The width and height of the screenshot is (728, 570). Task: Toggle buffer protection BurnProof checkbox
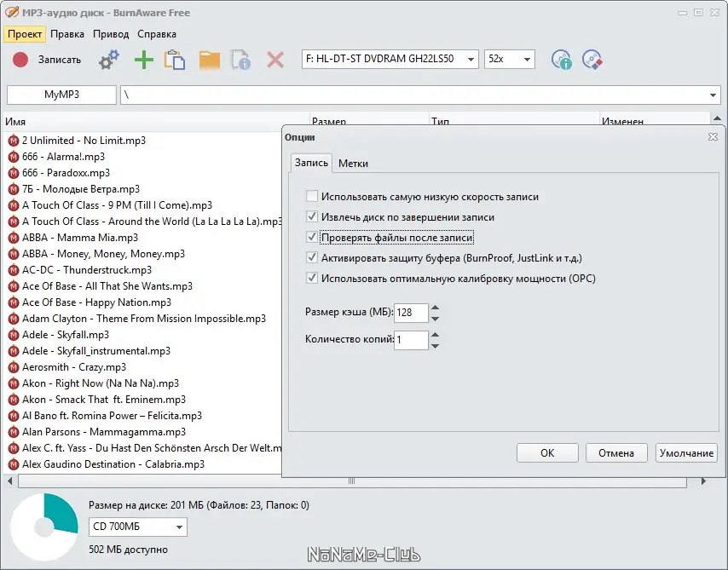pos(312,257)
